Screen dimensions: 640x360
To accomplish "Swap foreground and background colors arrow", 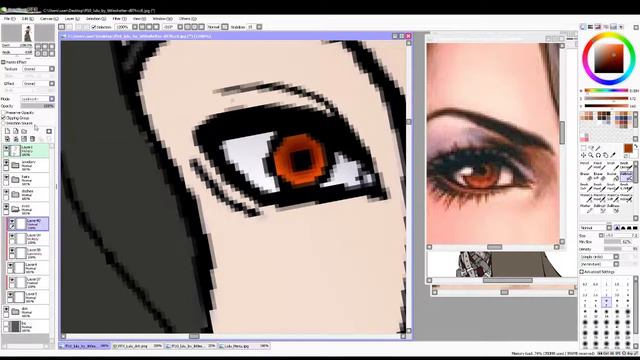I will tap(636, 146).
